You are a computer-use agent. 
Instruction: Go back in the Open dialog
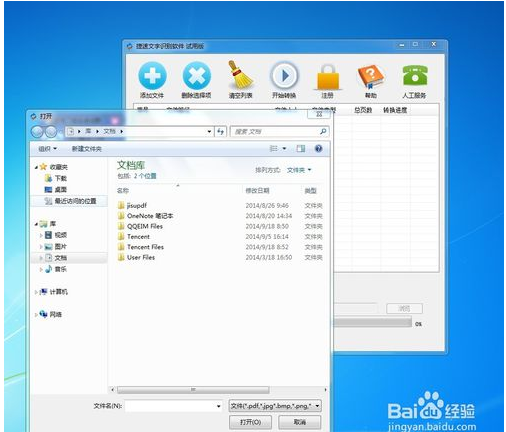pos(37,132)
